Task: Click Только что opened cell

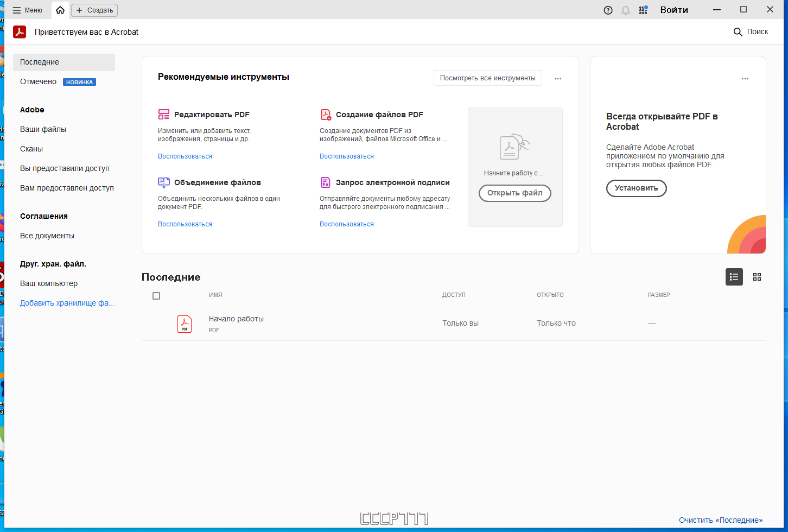Action: pyautogui.click(x=556, y=323)
